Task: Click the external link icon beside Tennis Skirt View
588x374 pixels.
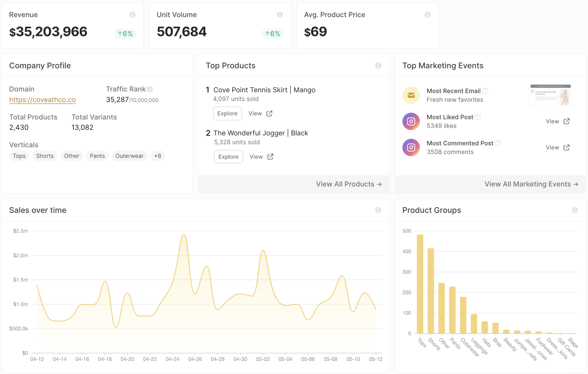Action: [269, 113]
